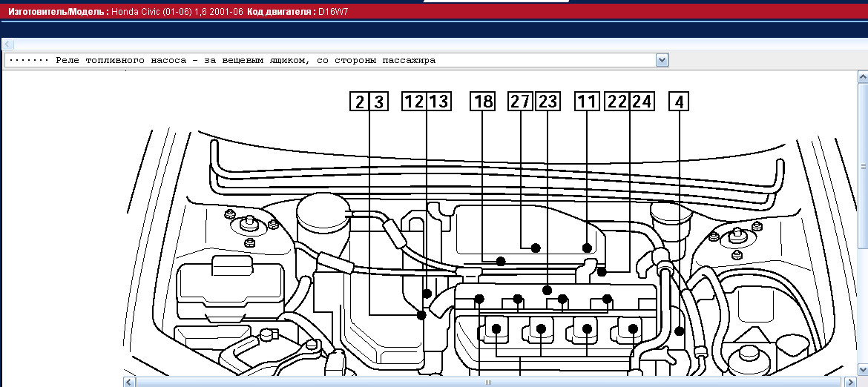
Task: Select component label 11 in the diagram
Action: pos(588,101)
